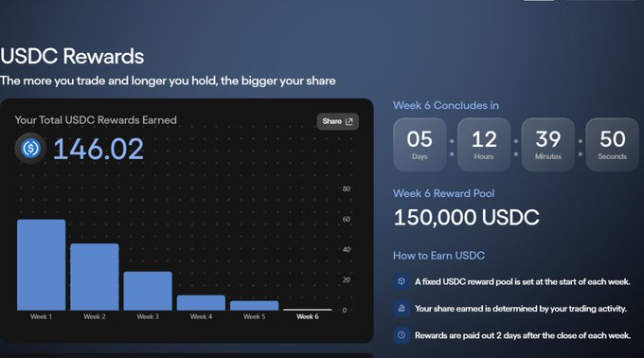Image resolution: width=644 pixels, height=358 pixels.
Task: Click the clock icon beside rewards payout
Action: [402, 335]
